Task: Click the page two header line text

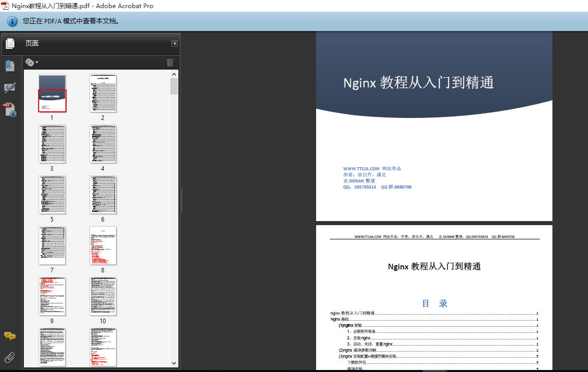Action: (434, 237)
